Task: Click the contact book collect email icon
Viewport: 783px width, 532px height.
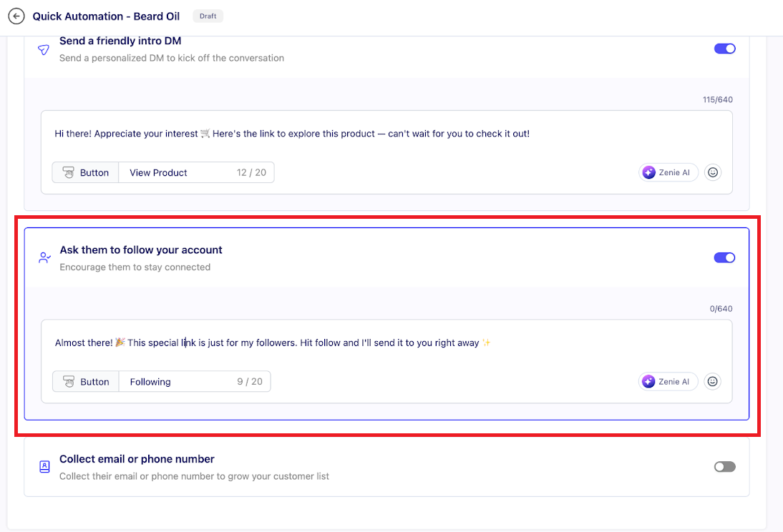Action: 44,467
